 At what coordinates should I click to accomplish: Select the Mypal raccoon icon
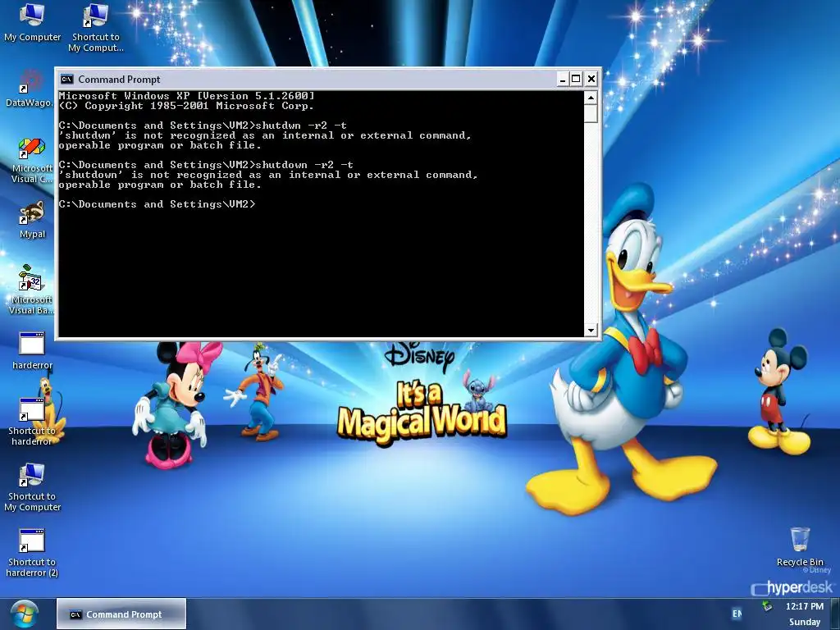32,220
